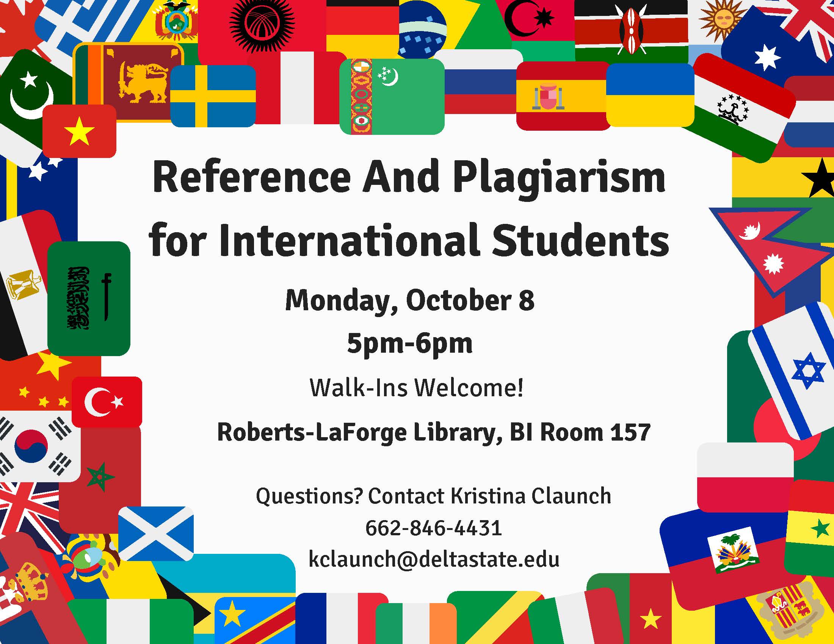Click the small Turkey flag on left
This screenshot has width=834, height=644.
pyautogui.click(x=107, y=402)
